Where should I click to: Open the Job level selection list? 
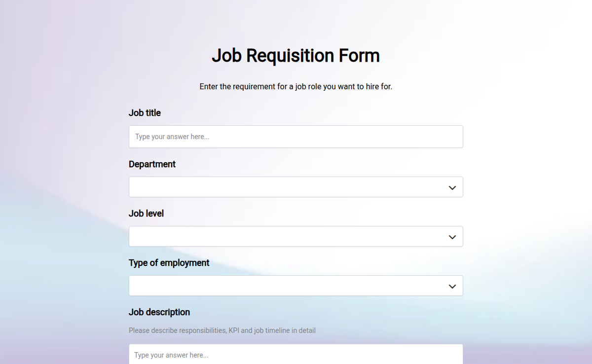click(x=296, y=237)
